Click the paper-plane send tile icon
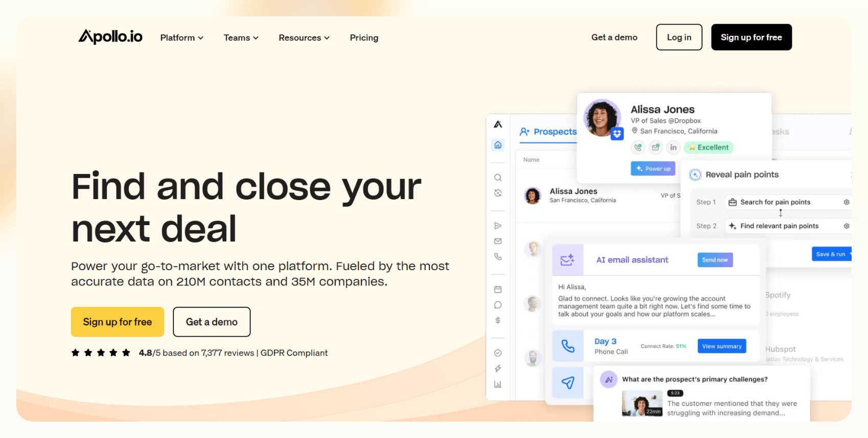The height and width of the screenshot is (438, 868). click(567, 383)
